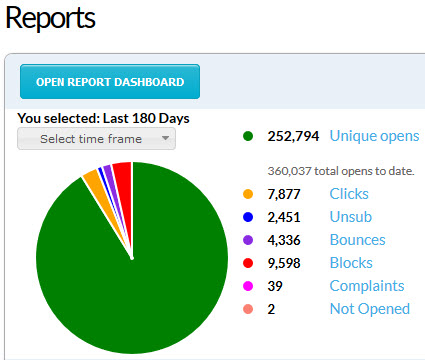Open the Complaints report link

367,286
